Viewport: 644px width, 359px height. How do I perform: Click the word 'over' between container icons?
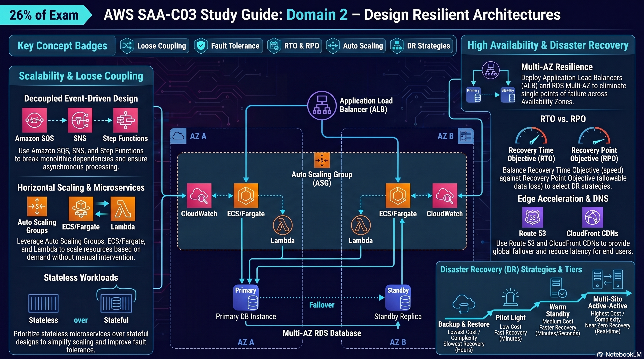pos(81,320)
